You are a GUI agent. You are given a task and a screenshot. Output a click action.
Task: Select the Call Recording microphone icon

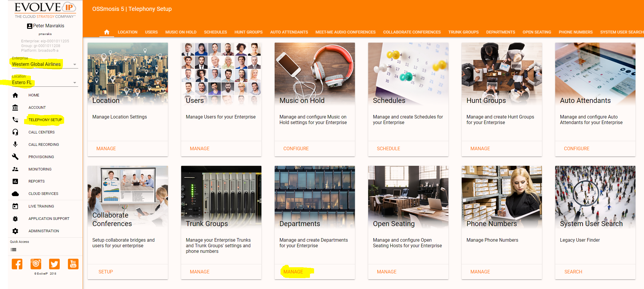(x=15, y=144)
